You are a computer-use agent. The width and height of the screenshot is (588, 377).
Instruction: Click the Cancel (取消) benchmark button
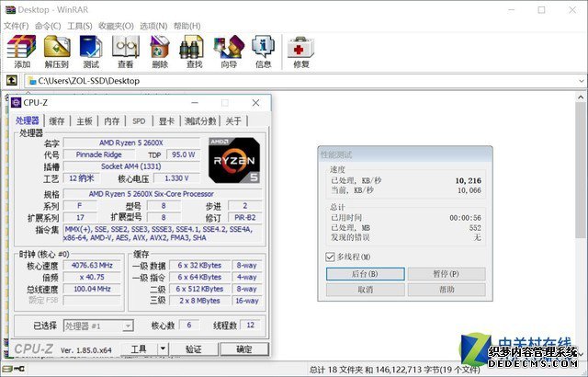pyautogui.click(x=366, y=290)
